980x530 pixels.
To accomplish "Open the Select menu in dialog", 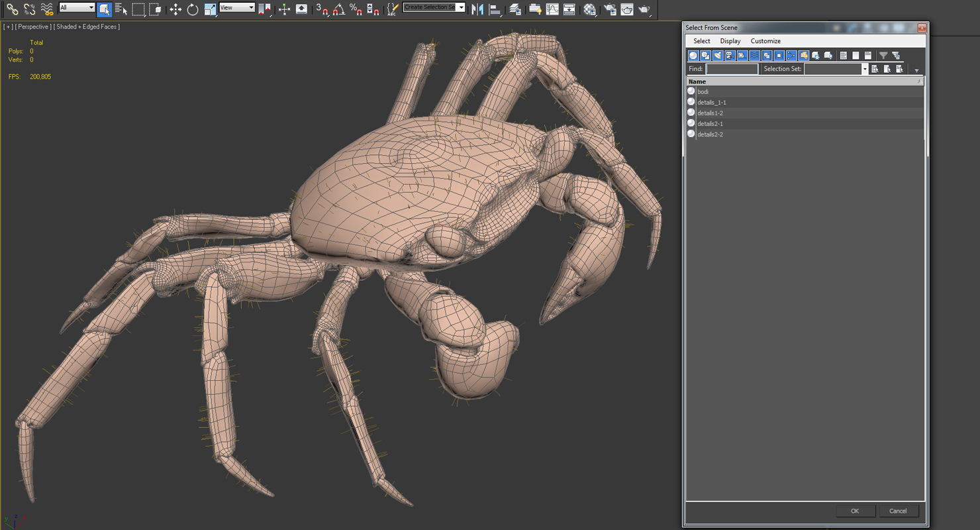I will (x=702, y=41).
